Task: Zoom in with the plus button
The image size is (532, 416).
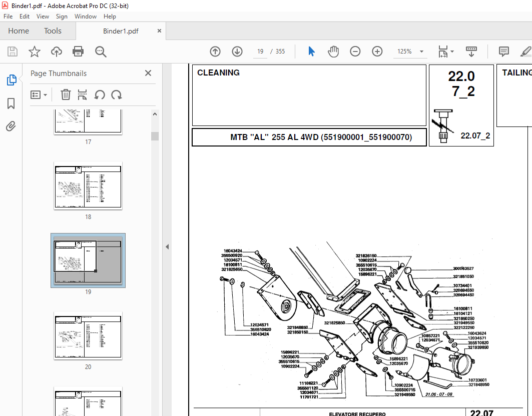Action: (377, 51)
